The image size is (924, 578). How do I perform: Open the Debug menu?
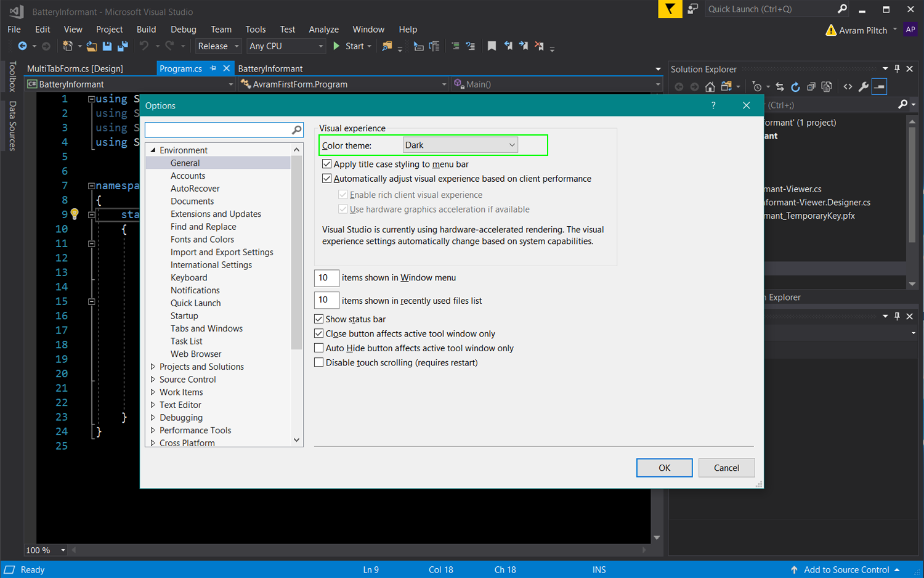pos(184,29)
